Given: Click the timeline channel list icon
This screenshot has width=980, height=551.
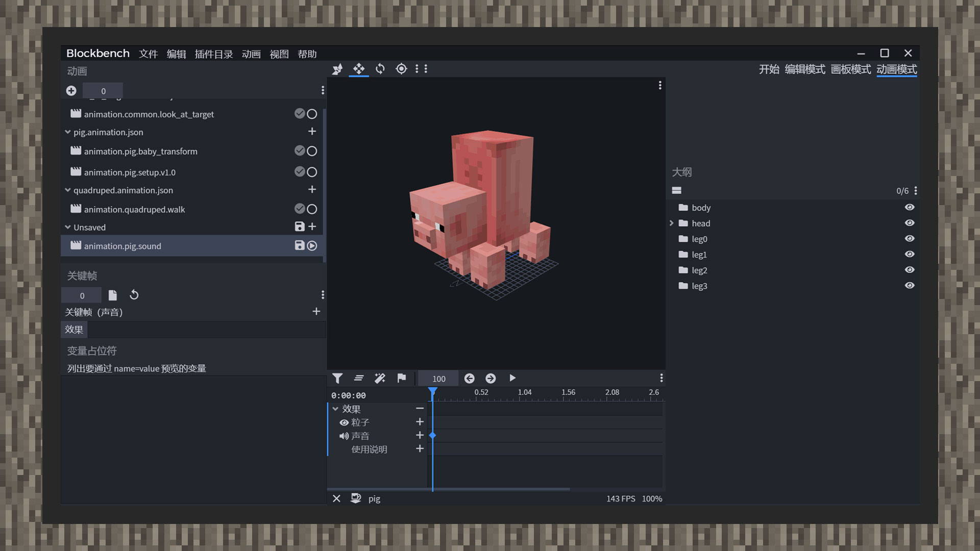Looking at the screenshot, I should point(359,378).
